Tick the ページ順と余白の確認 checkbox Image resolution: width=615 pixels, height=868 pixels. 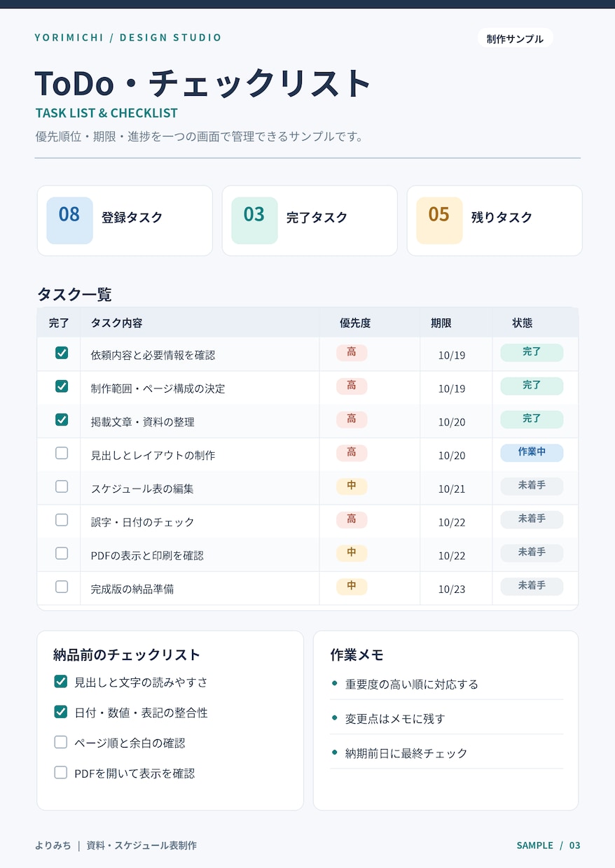pos(61,742)
